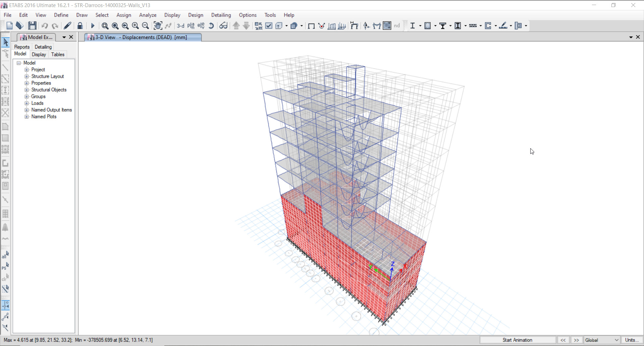The width and height of the screenshot is (644, 346).
Task: Switch to the Tables tab
Action: 58,54
